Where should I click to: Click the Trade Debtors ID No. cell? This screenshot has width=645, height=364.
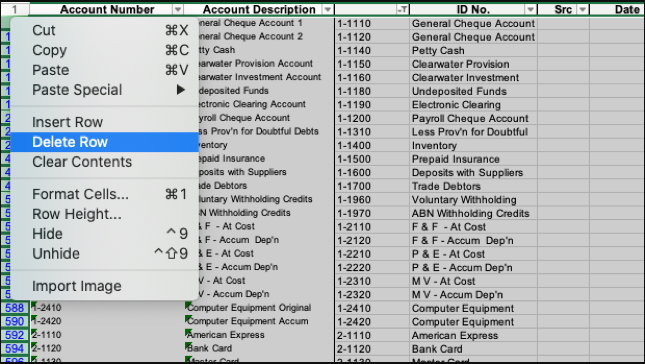[x=473, y=186]
